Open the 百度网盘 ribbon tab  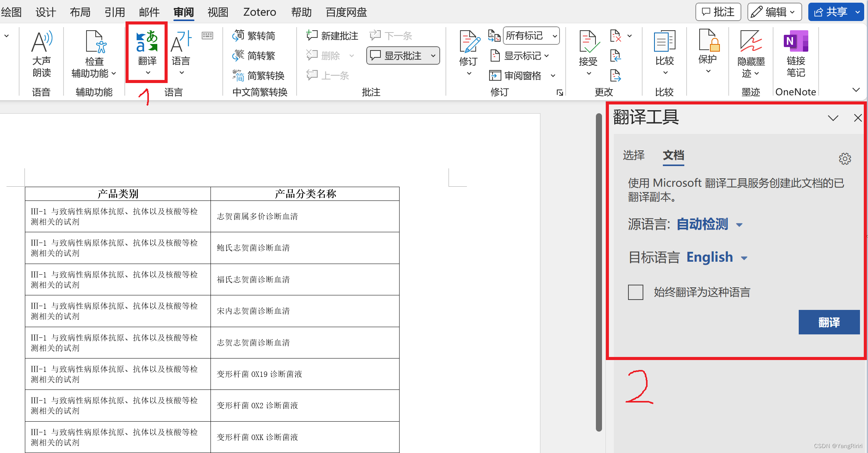[x=346, y=12]
